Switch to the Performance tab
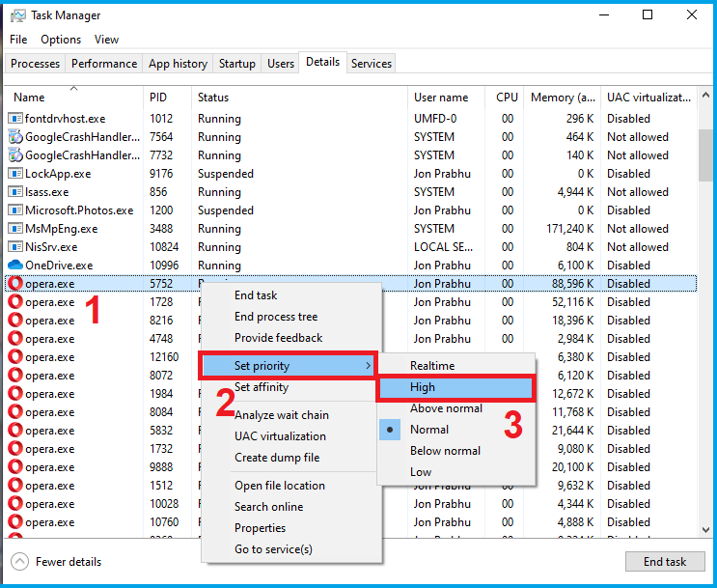 point(104,64)
